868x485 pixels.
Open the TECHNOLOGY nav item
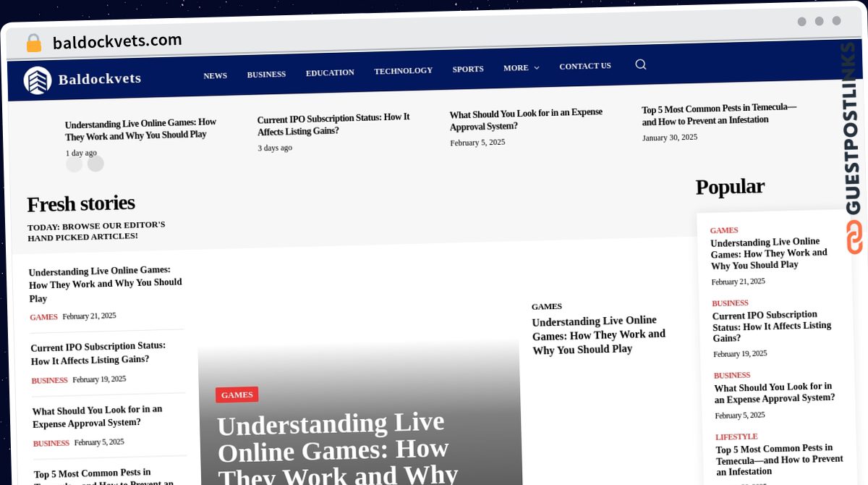tap(403, 71)
